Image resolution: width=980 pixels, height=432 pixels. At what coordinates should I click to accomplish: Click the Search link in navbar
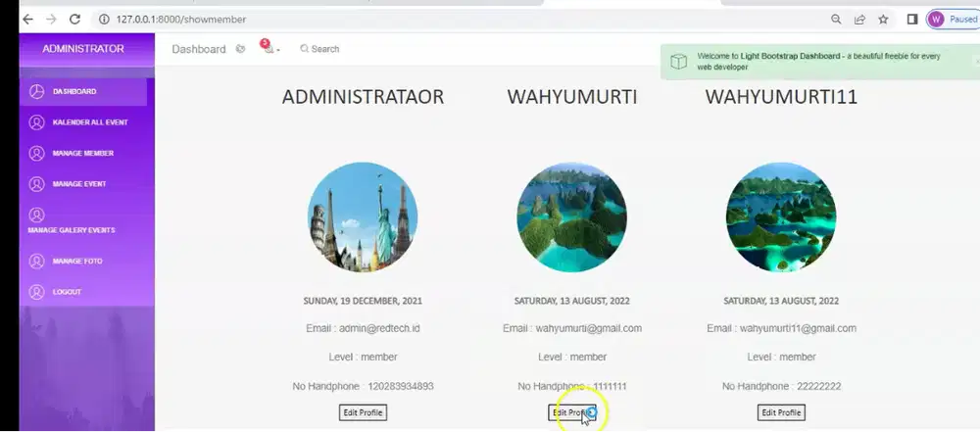click(319, 49)
